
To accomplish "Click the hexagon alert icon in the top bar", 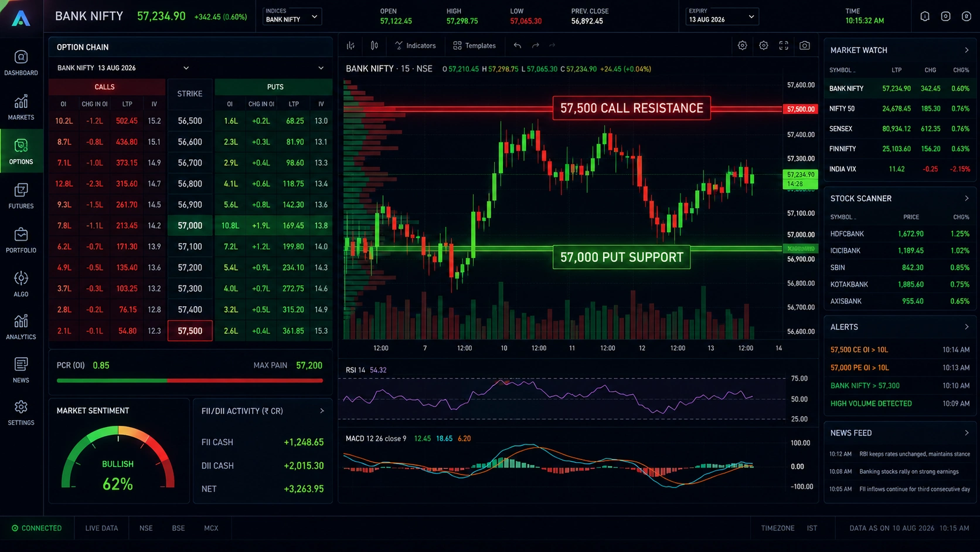I will (925, 16).
